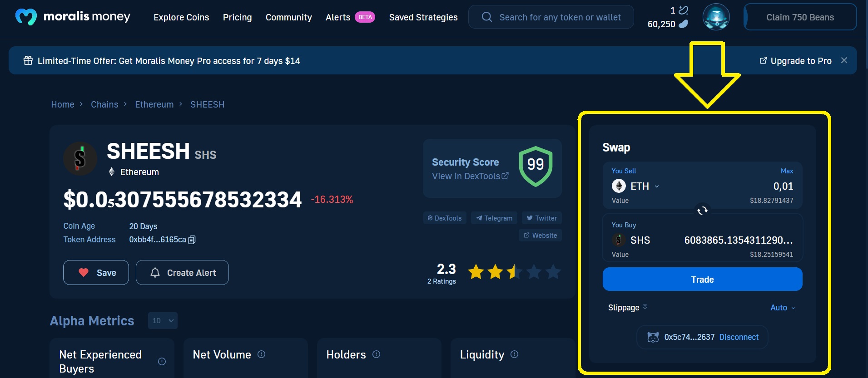Click the security score 99 shield

[x=536, y=166]
